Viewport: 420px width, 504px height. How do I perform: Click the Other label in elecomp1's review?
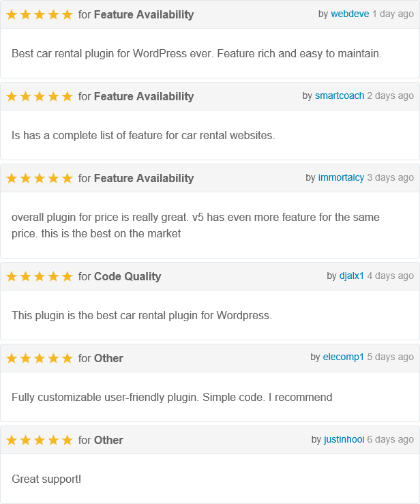click(x=108, y=358)
